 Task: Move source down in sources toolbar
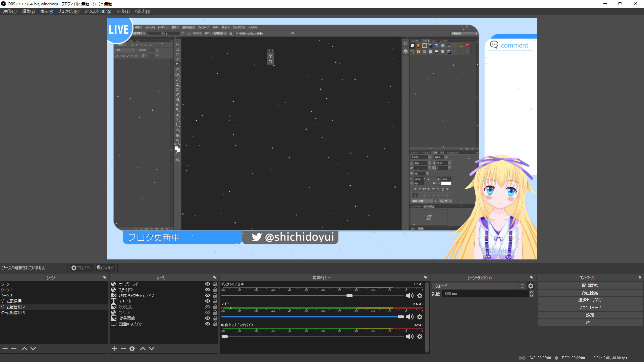[152, 349]
